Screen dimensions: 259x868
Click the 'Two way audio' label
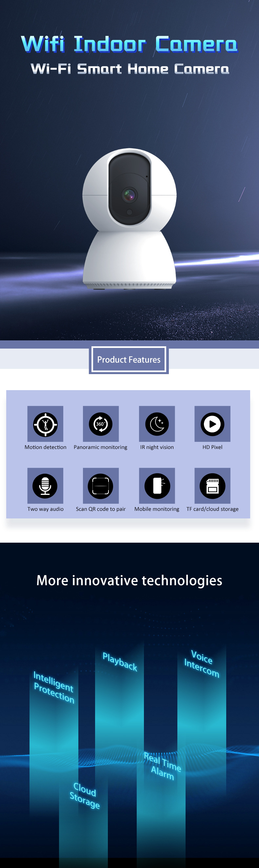(45, 509)
